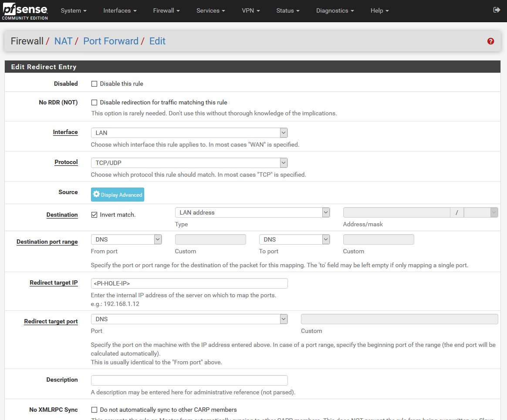This screenshot has width=507, height=420.
Task: Click the Custom field beside From port
Action: click(x=210, y=239)
